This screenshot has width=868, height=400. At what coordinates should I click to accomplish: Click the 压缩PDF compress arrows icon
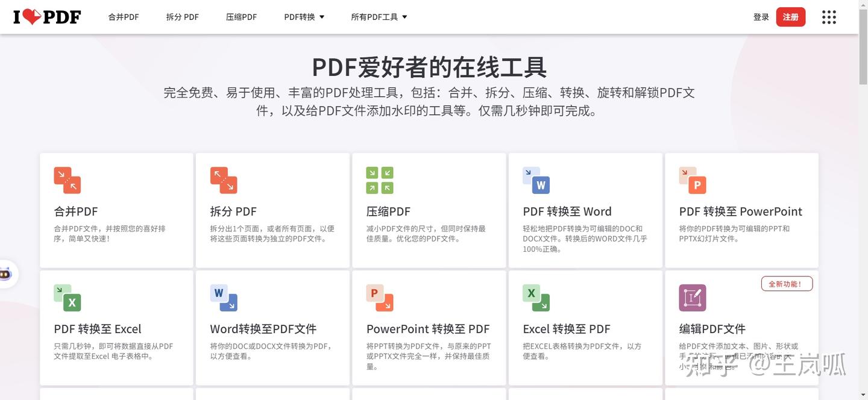(x=380, y=180)
